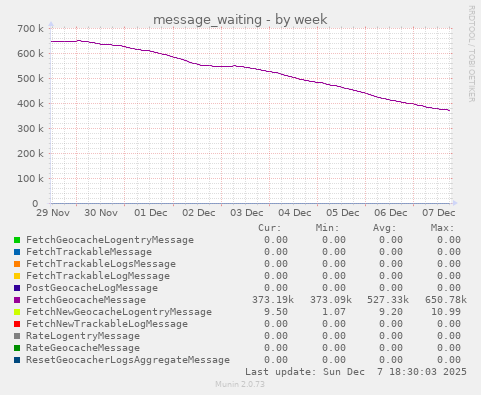Image resolution: width=481 pixels, height=395 pixels.
Task: Click the 06 Dec date label
Action: 391,213
